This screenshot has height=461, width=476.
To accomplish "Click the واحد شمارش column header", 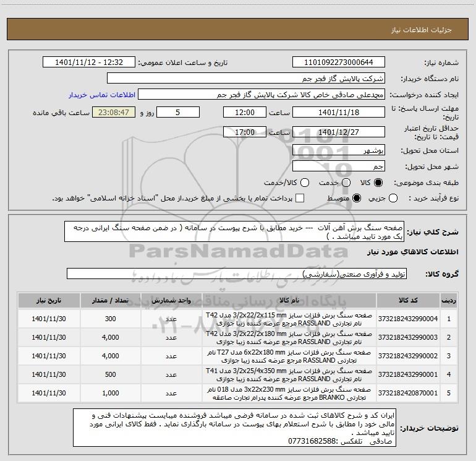I will (171, 301).
